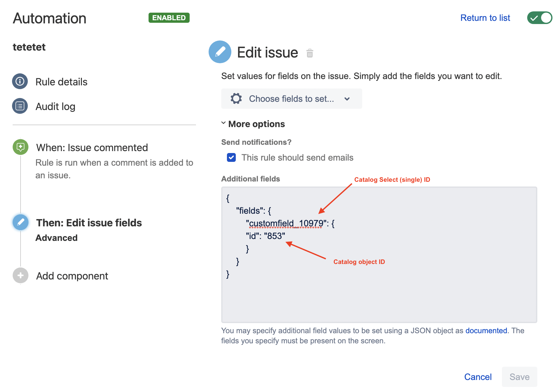Open the Rule details menu item
The width and height of the screenshot is (555, 392).
pos(61,82)
